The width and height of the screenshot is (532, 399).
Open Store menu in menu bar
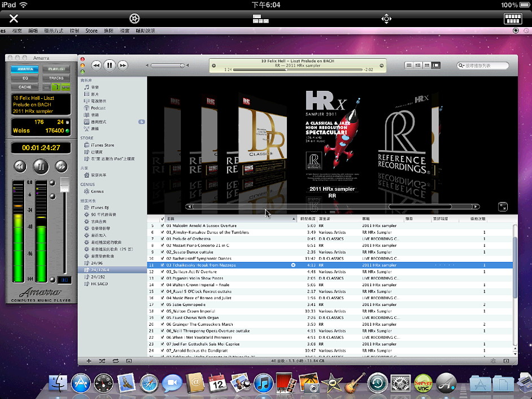coord(91,30)
